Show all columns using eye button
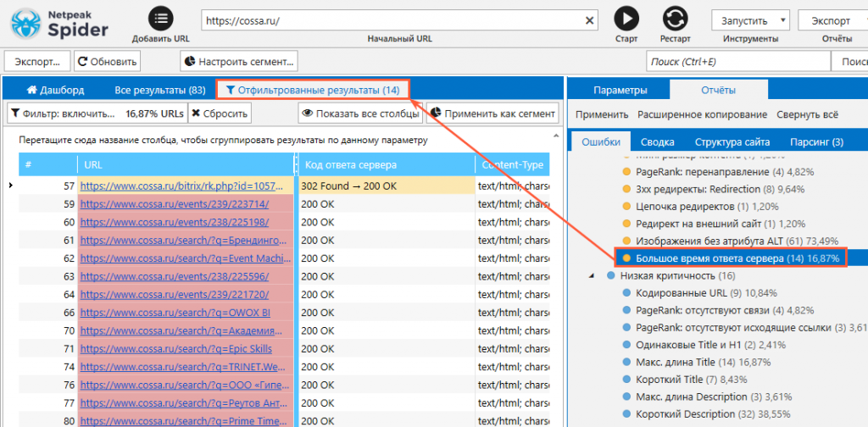Screen dimensions: 868x427 (360, 114)
